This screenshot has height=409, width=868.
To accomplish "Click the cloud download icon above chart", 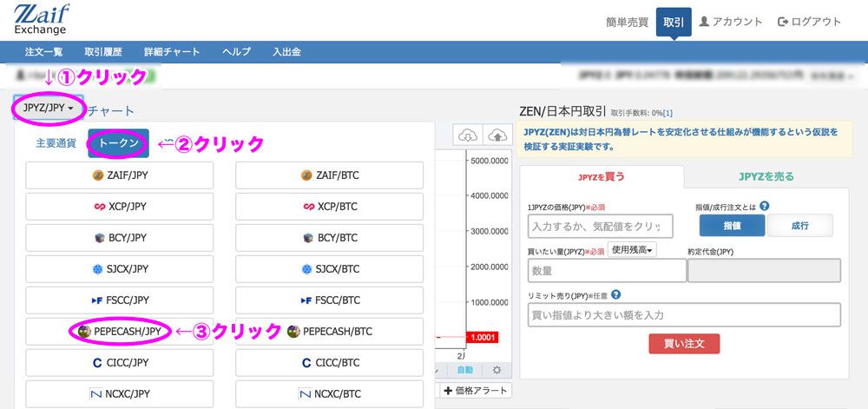I will (468, 135).
